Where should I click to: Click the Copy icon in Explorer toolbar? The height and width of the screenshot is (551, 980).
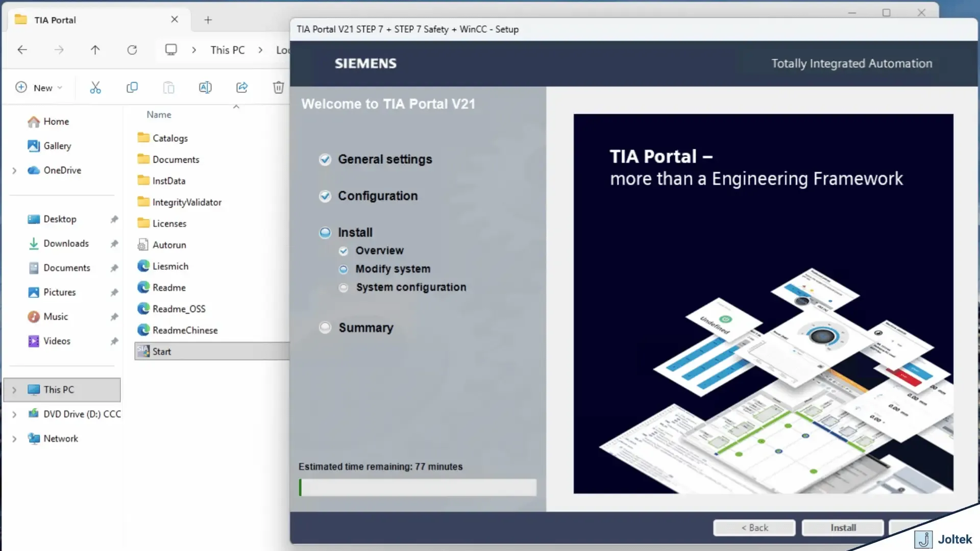coord(132,87)
